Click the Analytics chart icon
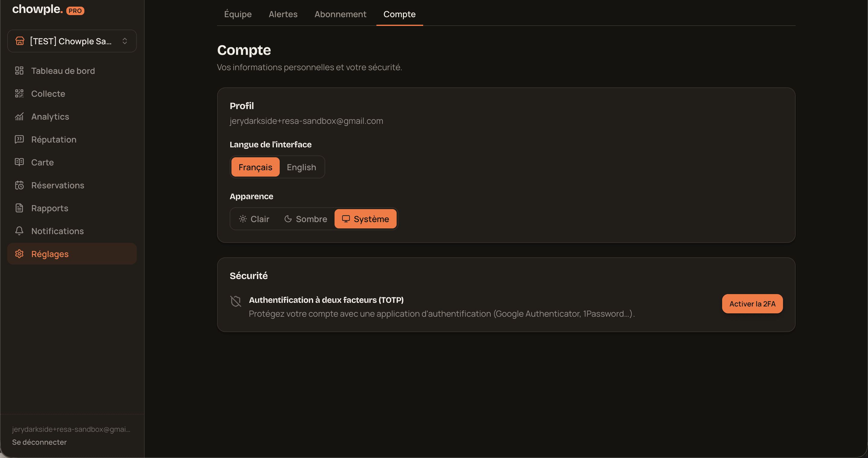Viewport: 868px width, 458px height. [x=19, y=117]
